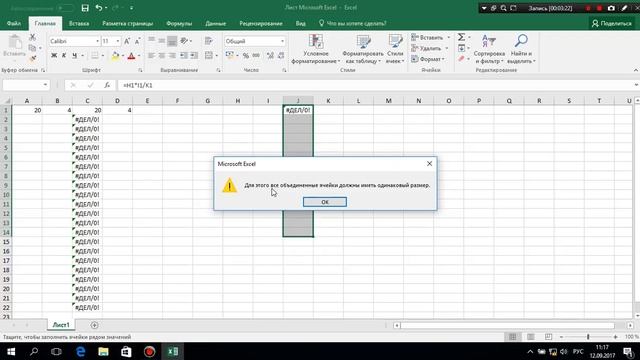Click the Copy icon in the clipboard group

point(32,48)
